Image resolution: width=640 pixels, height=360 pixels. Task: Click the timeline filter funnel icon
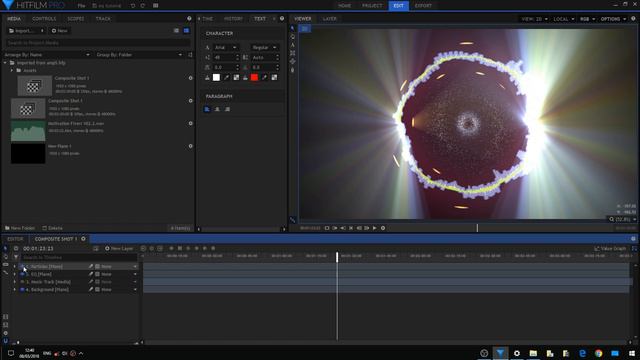point(16,257)
